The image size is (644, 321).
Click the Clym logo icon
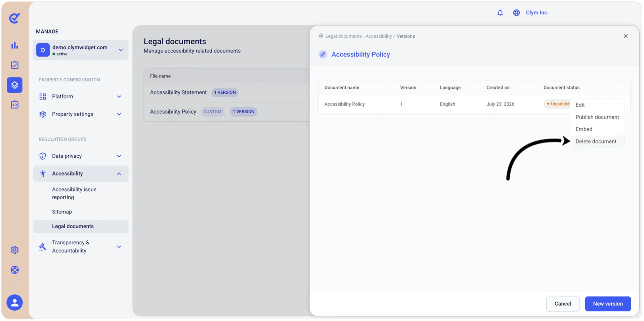coord(14,18)
